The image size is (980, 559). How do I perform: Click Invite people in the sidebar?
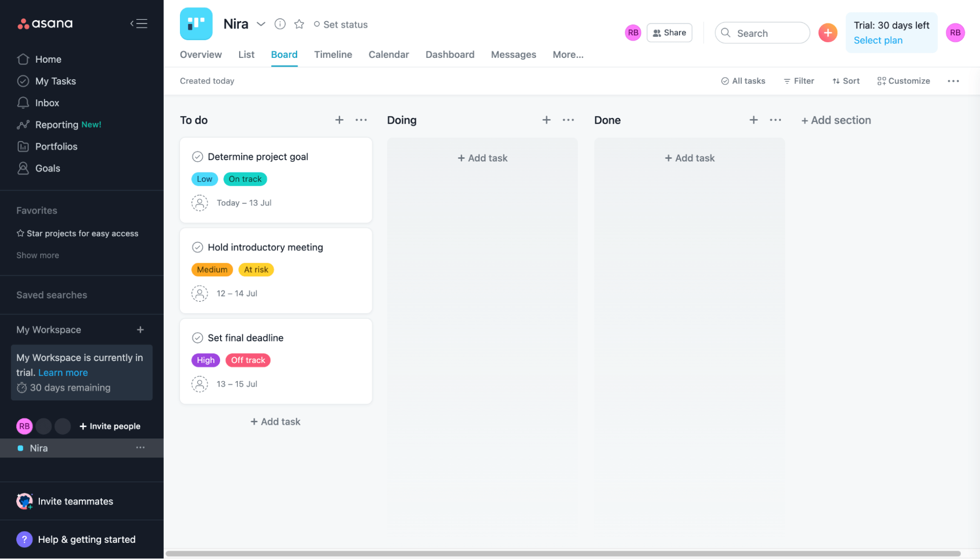point(110,427)
